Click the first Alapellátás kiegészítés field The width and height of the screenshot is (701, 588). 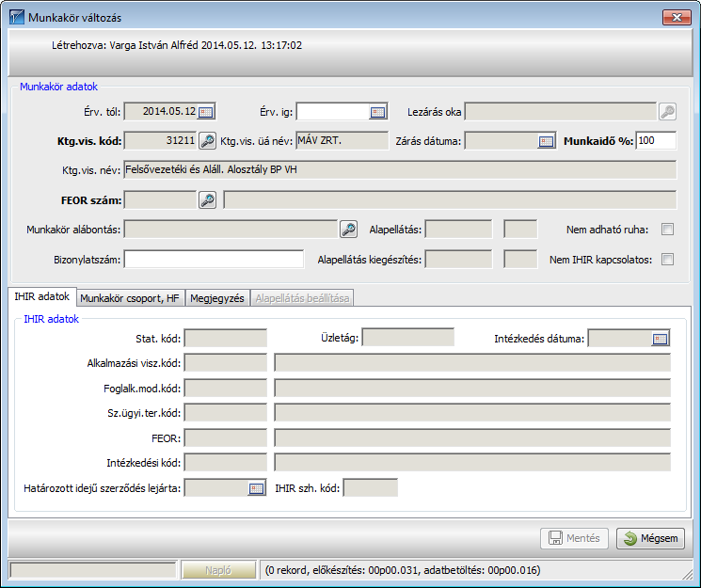click(x=458, y=260)
